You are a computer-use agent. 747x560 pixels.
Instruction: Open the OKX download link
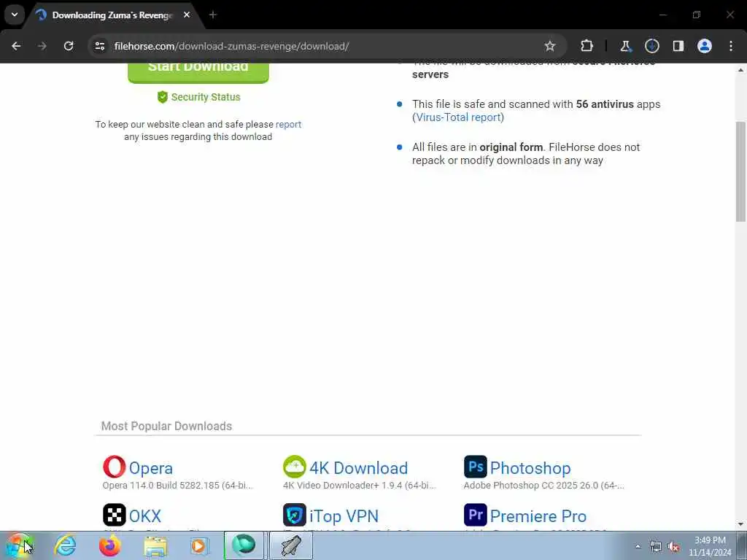(x=145, y=516)
